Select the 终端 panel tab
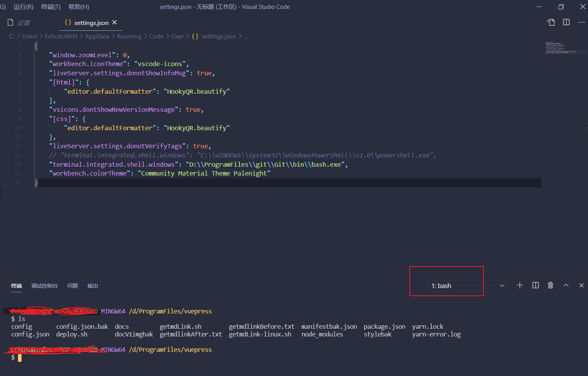 pyautogui.click(x=17, y=286)
